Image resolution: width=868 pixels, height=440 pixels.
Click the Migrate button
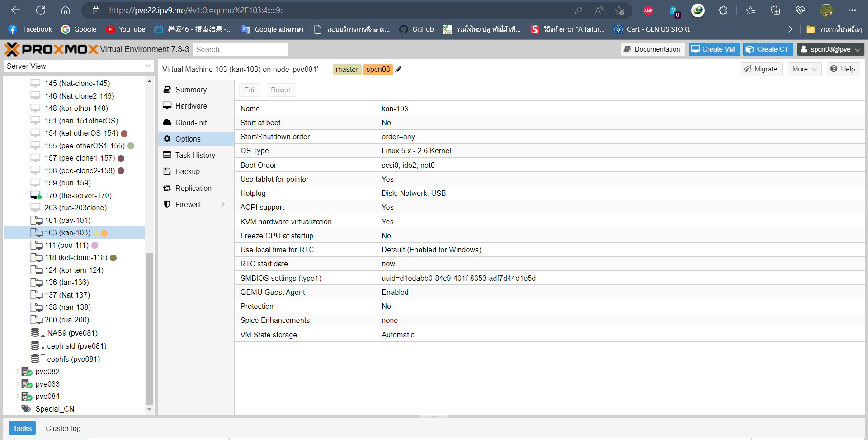coord(761,69)
